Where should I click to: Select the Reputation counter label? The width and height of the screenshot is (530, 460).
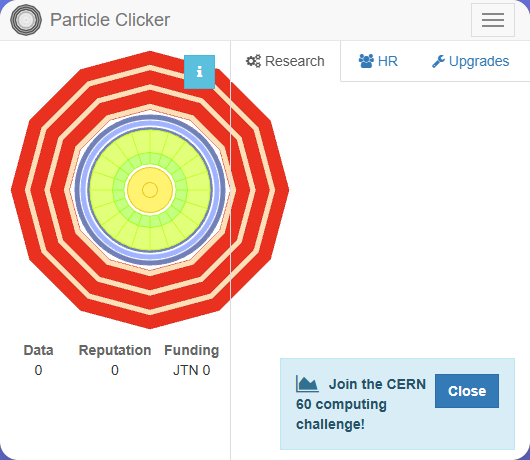click(x=115, y=350)
